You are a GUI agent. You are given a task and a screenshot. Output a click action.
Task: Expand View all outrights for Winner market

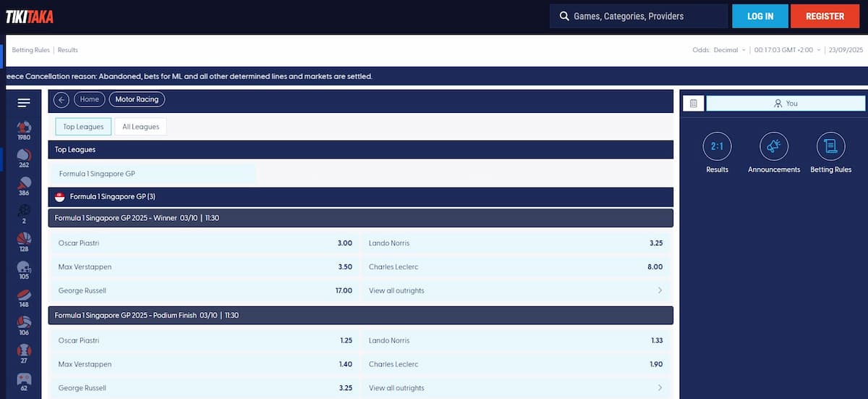coord(516,291)
